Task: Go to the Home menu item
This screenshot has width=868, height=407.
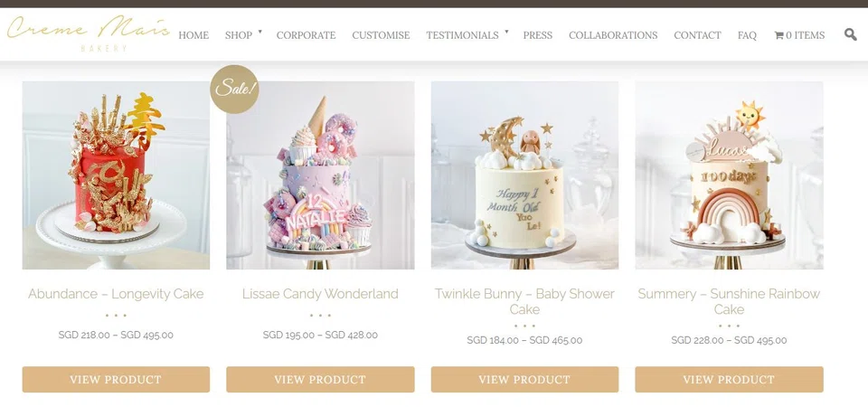Action: [x=193, y=35]
